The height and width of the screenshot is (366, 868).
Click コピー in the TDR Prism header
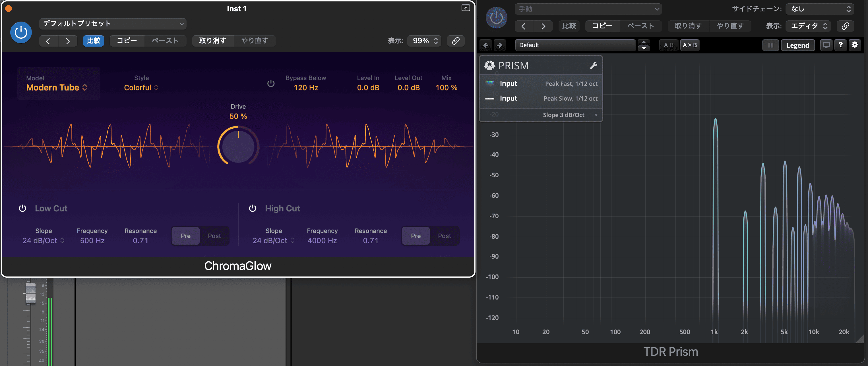602,26
